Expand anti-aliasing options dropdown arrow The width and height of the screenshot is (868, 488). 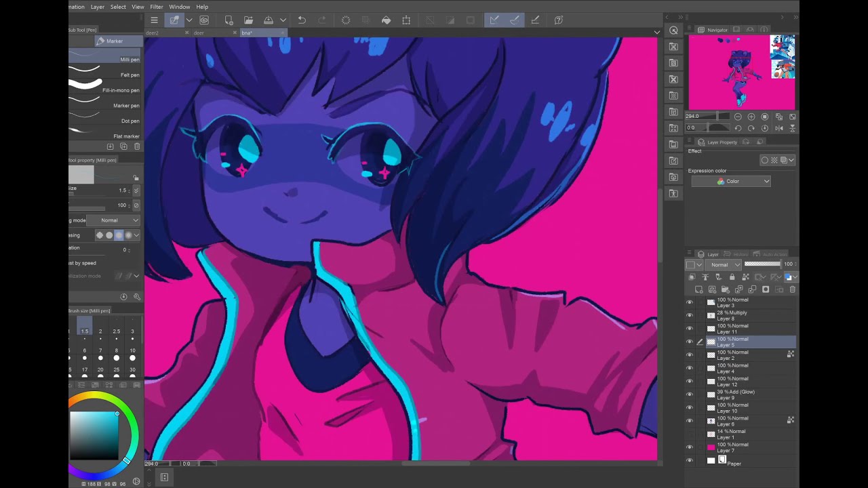click(136, 235)
